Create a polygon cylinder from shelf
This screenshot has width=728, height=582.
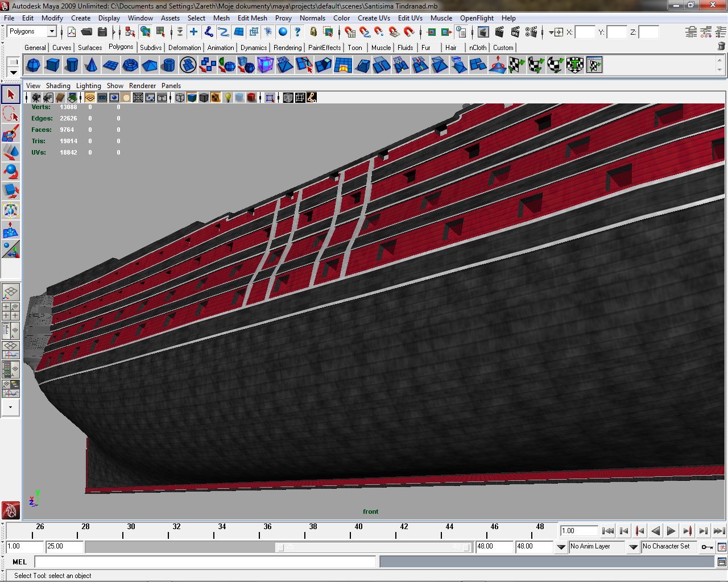point(72,65)
